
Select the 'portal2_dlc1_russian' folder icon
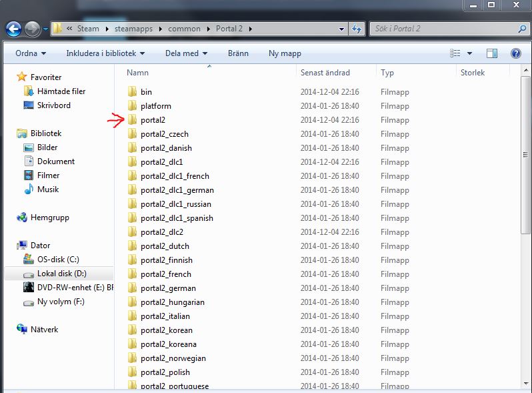pyautogui.click(x=132, y=204)
